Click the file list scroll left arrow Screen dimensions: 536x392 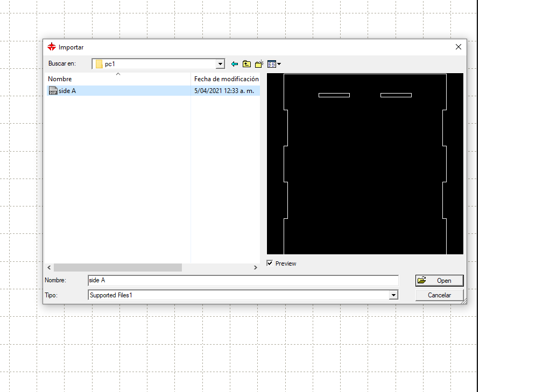coord(49,267)
